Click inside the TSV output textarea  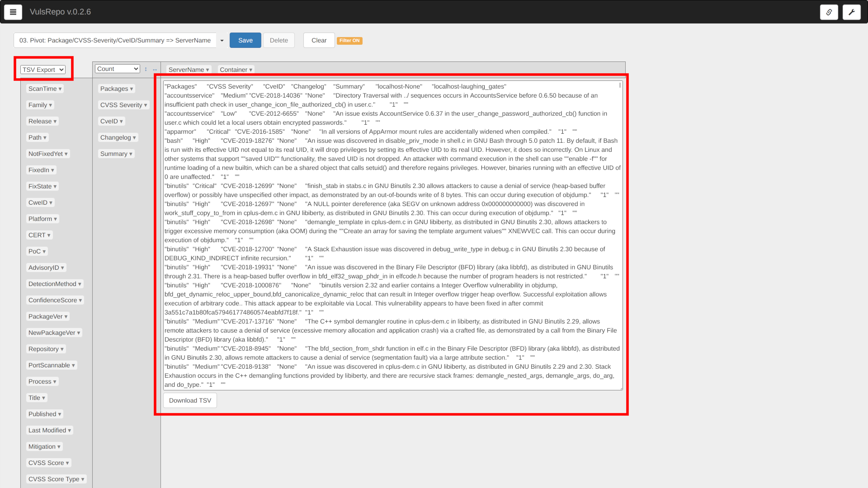click(393, 235)
